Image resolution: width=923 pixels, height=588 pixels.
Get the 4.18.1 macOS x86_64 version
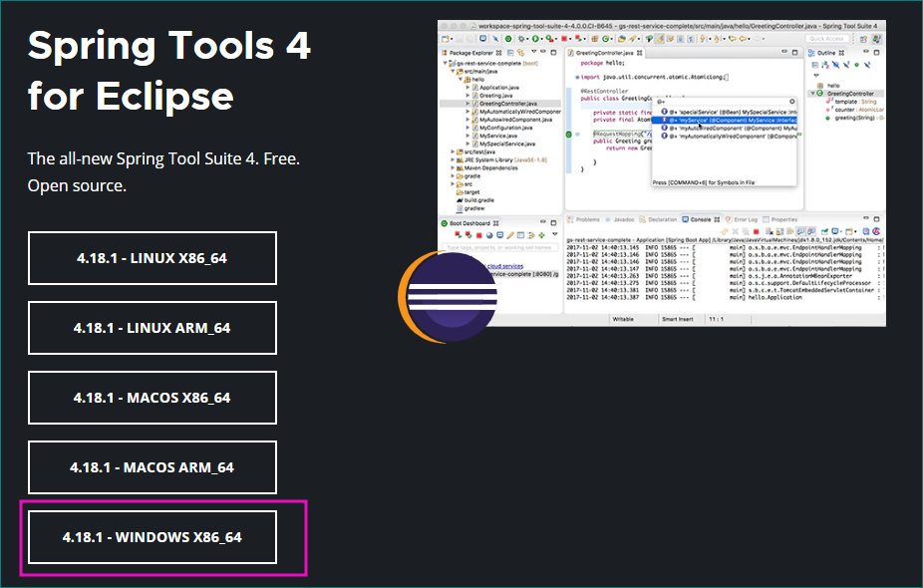152,398
